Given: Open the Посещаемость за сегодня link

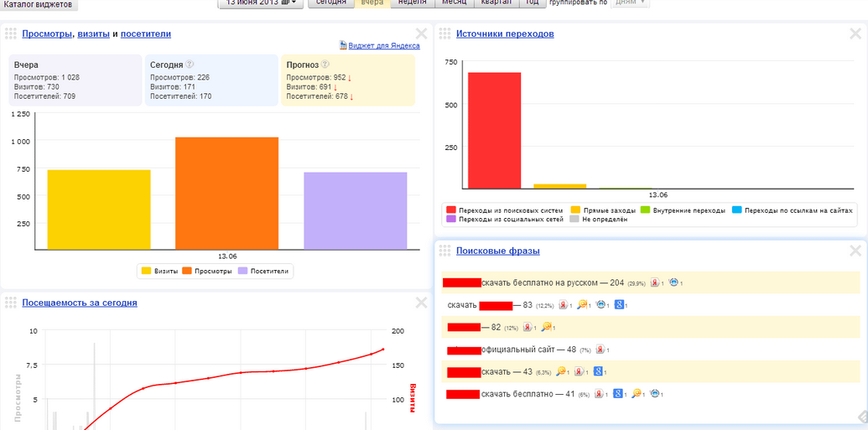Looking at the screenshot, I should [x=80, y=303].
